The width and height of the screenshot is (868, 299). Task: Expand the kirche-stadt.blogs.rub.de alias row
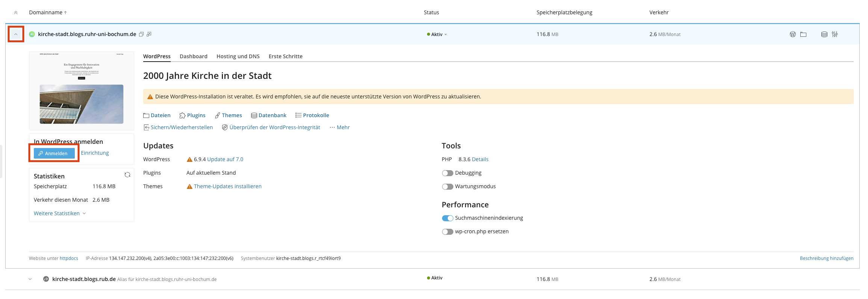(30, 279)
